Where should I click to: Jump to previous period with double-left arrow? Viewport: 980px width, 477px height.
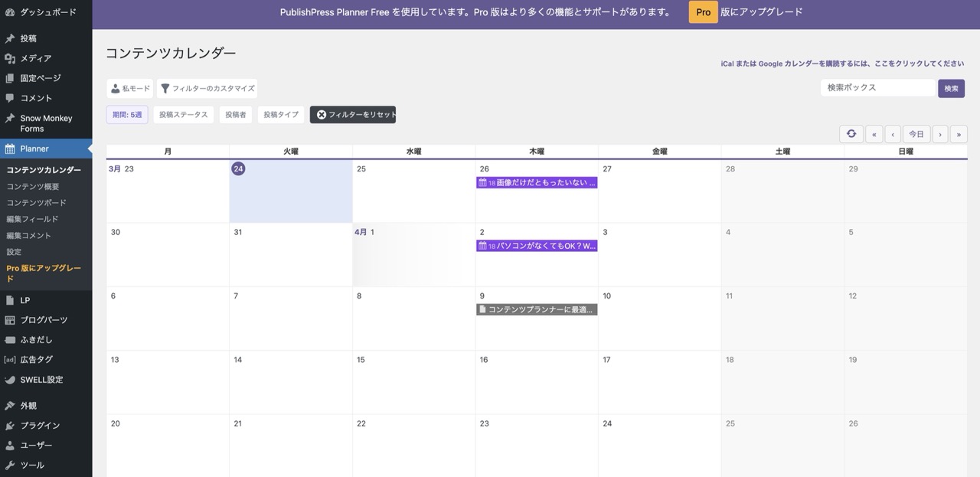(x=874, y=134)
